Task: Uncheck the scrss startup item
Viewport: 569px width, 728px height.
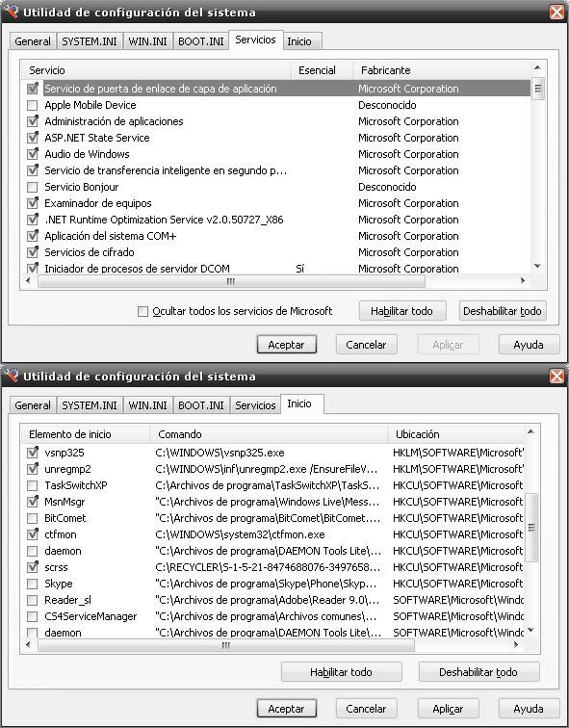Action: point(33,567)
